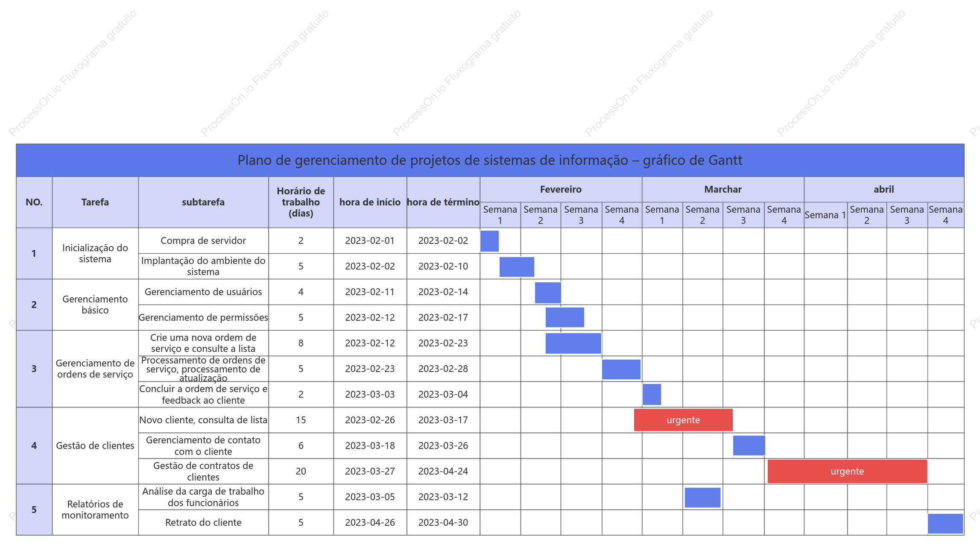
Task: Select end date 2023-04-24
Action: click(x=443, y=471)
